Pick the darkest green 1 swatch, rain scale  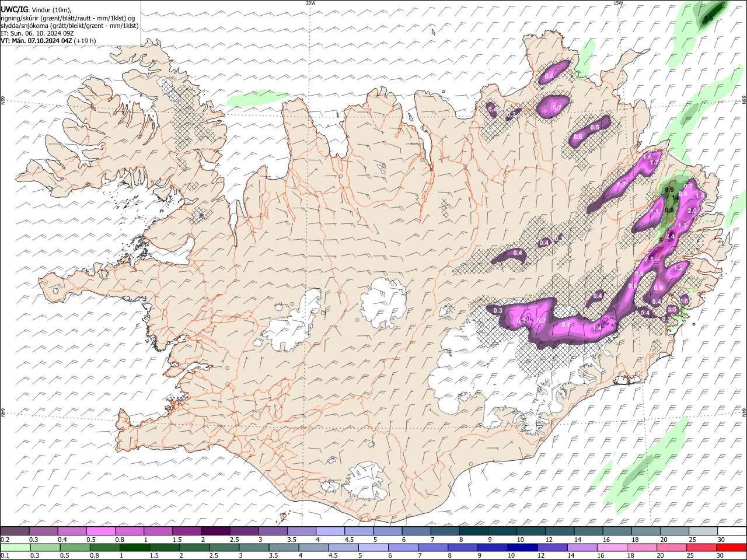(135, 548)
